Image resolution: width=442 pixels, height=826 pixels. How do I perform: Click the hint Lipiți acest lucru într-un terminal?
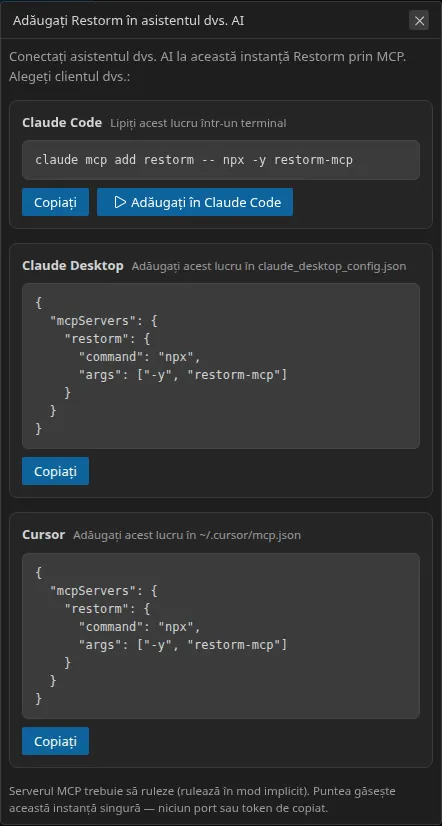pyautogui.click(x=198, y=123)
